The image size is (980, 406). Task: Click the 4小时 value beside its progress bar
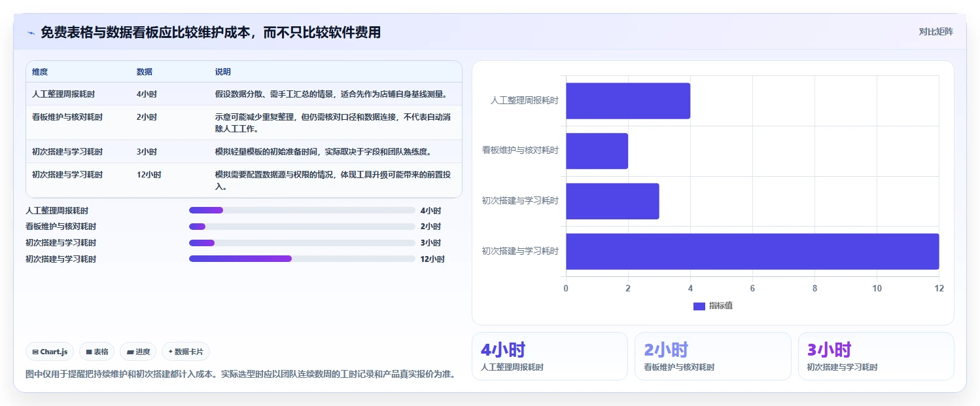[x=430, y=211]
